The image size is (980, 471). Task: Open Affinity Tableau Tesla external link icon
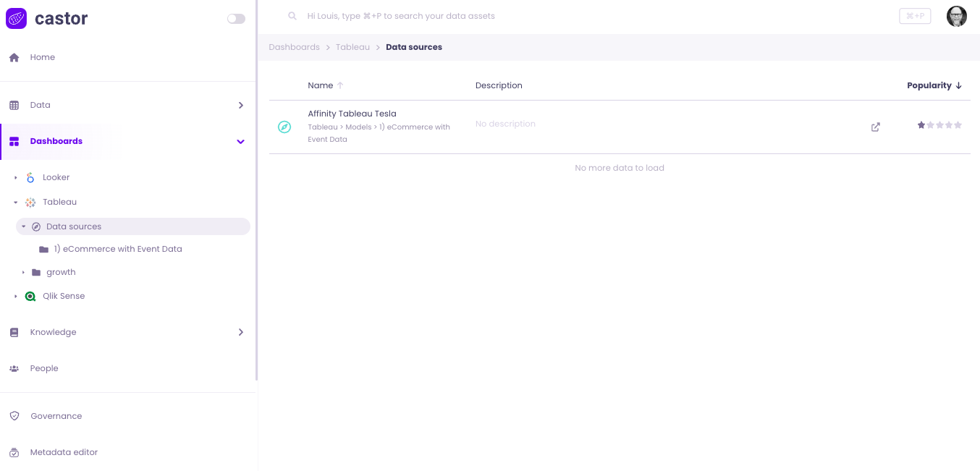coord(876,127)
